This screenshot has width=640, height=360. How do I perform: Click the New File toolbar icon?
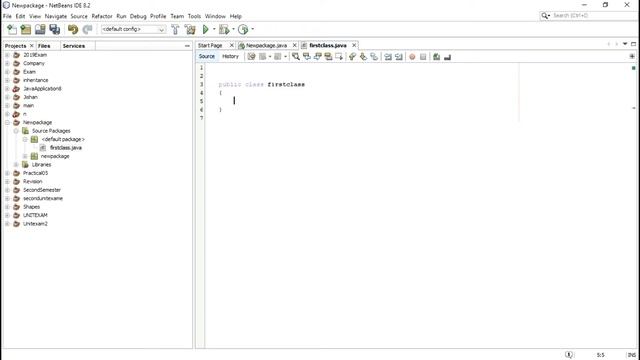12,29
